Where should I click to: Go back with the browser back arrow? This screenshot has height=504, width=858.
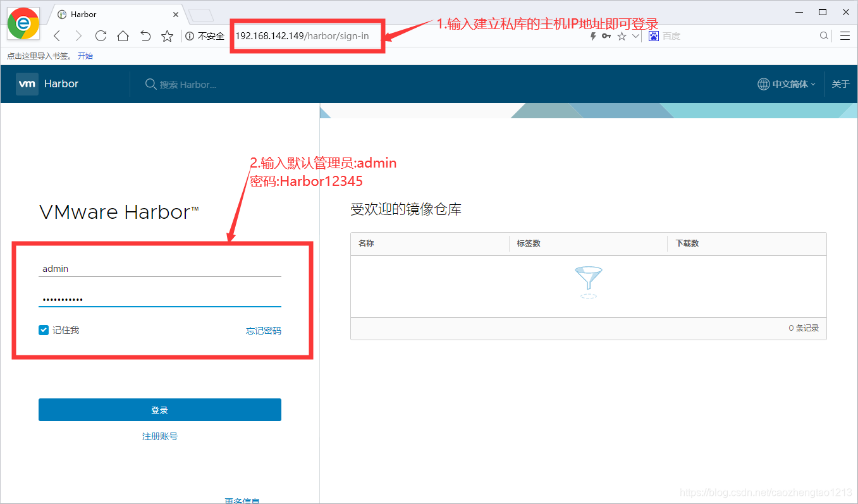(x=57, y=36)
